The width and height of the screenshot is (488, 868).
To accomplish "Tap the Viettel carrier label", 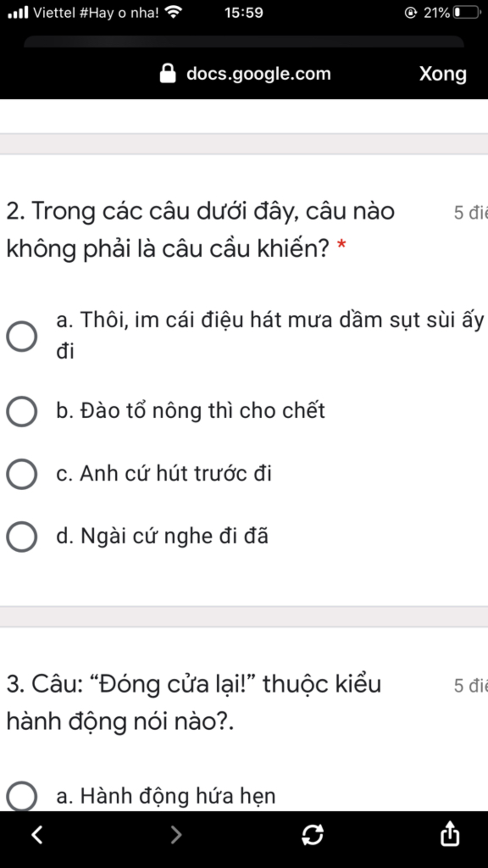I will tap(95, 12).
